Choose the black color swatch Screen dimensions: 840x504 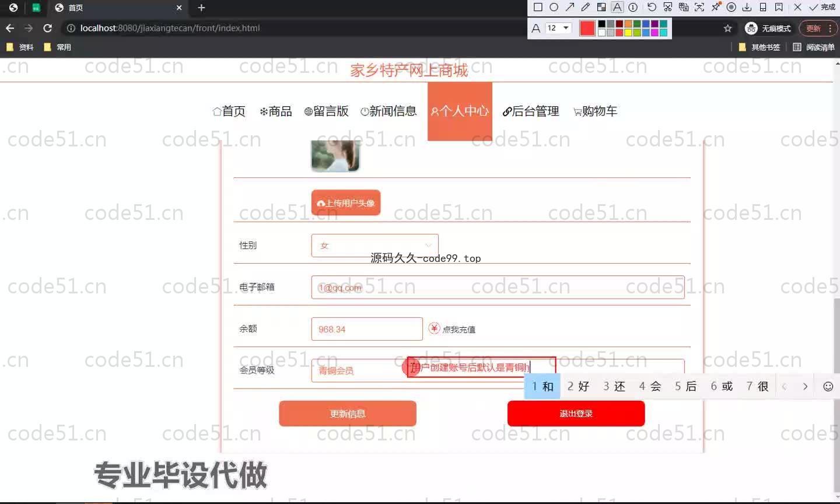(x=602, y=24)
